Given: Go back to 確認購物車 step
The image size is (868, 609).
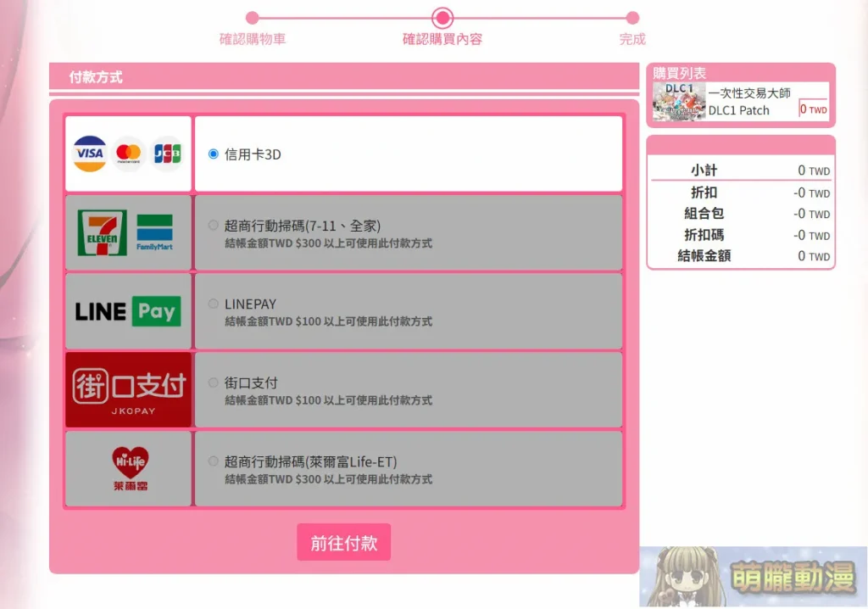Looking at the screenshot, I should tap(253, 39).
